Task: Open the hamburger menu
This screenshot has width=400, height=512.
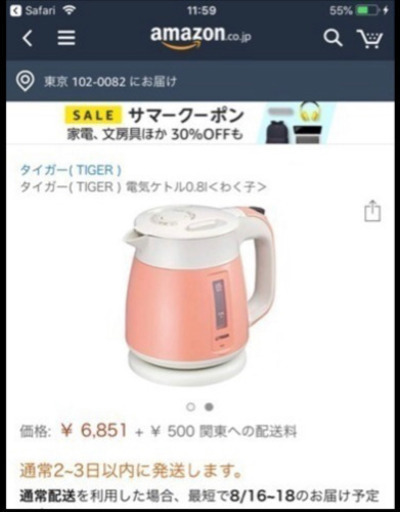Action: point(66,38)
